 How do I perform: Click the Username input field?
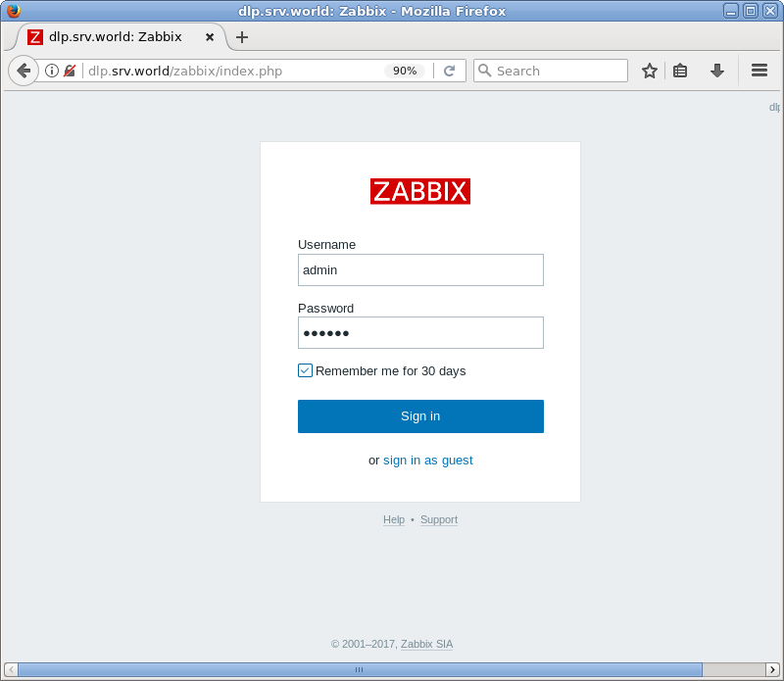[x=420, y=270]
